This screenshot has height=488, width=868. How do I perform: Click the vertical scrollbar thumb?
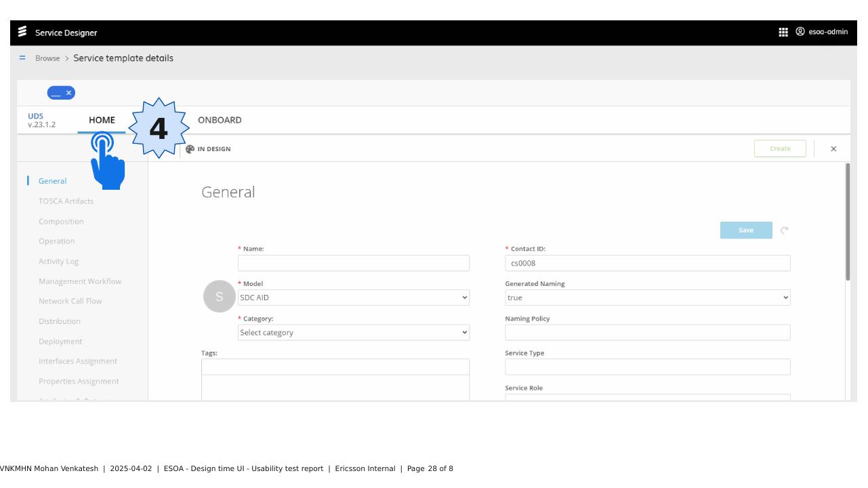tap(848, 222)
